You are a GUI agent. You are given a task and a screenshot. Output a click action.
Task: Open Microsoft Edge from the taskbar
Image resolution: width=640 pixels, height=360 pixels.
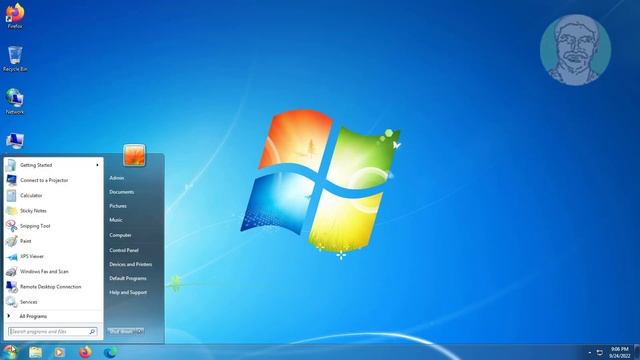click(110, 352)
